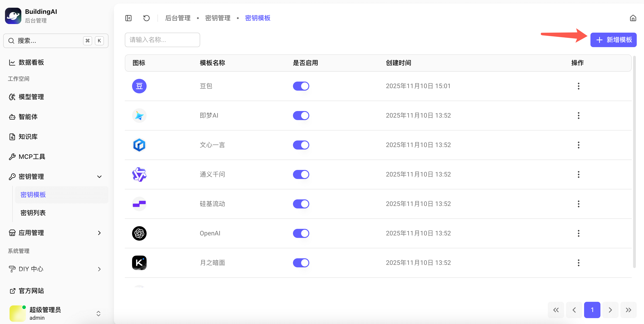Open the 豆包 row three-dot actions menu
Viewport: 644px width, 324px height.
pos(578,86)
